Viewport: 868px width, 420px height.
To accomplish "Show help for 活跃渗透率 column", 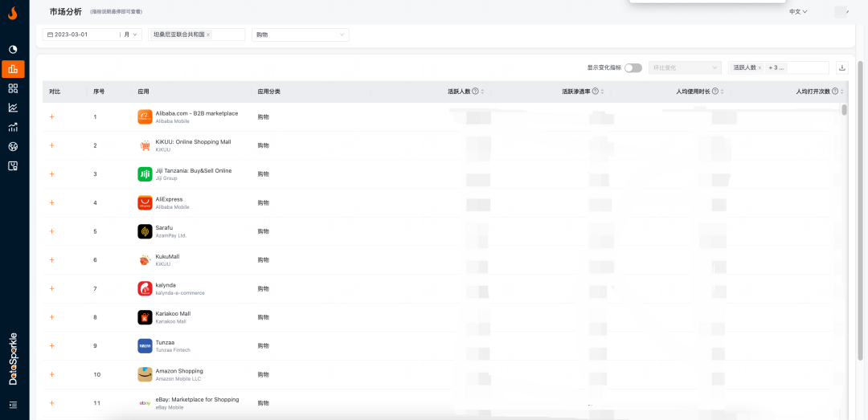I will coord(595,92).
